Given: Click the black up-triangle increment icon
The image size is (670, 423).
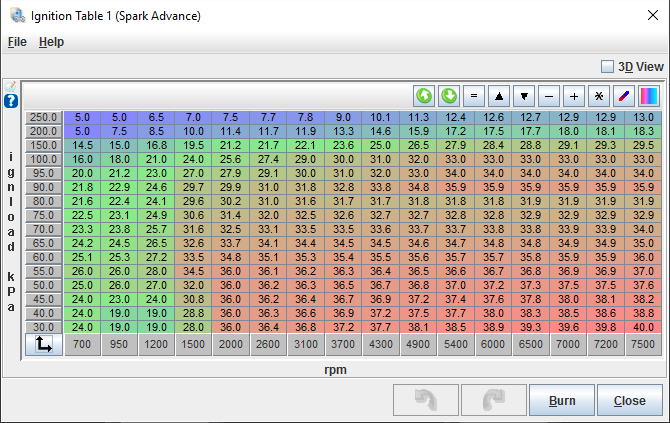Looking at the screenshot, I should (499, 96).
